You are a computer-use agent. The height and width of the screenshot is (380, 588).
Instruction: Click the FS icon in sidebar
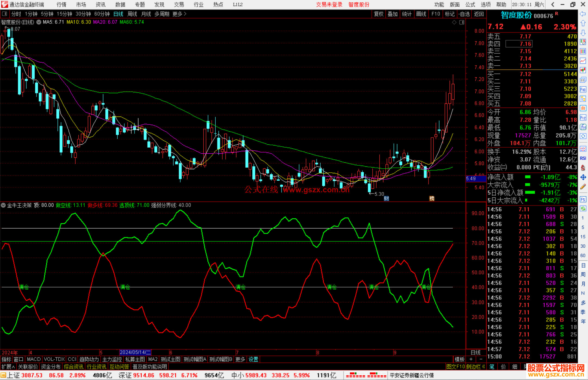(583, 199)
